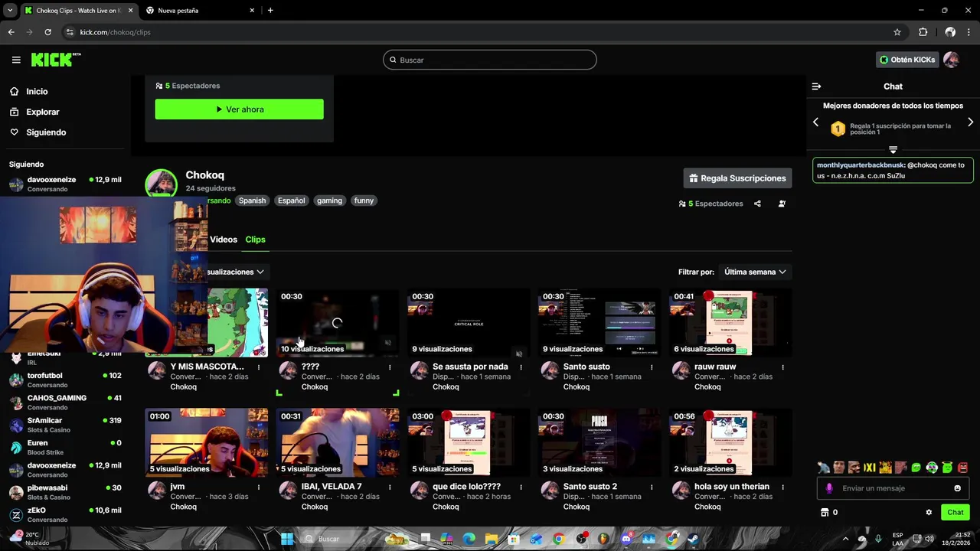Click Ver ahora button
980x551 pixels.
click(x=239, y=109)
